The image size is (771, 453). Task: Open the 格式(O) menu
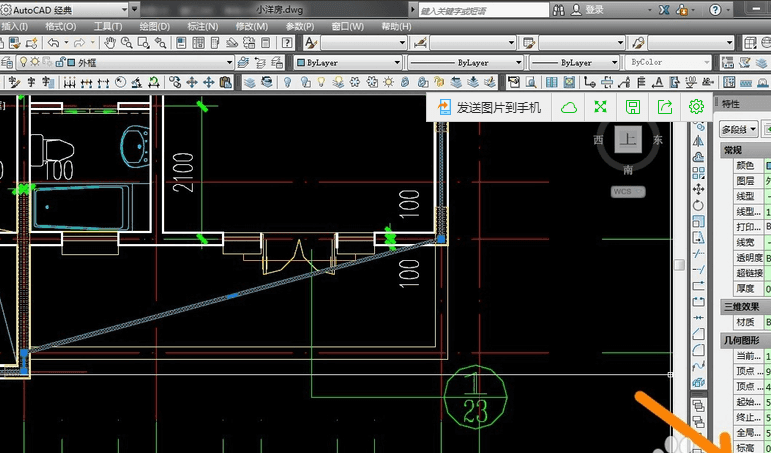(x=60, y=27)
